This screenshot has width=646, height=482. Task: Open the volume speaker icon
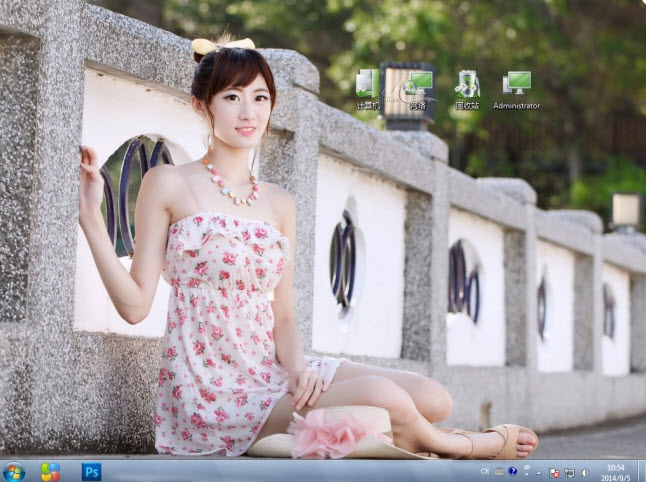point(585,473)
